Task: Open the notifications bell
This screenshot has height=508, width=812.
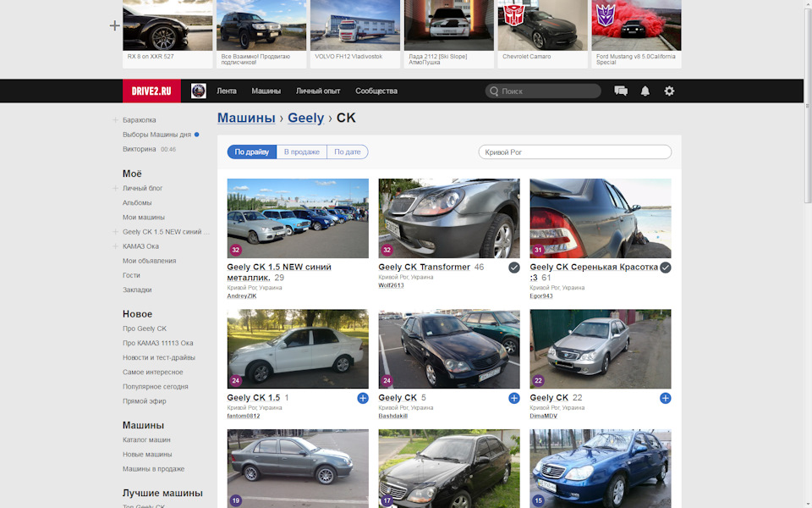Action: coord(645,91)
